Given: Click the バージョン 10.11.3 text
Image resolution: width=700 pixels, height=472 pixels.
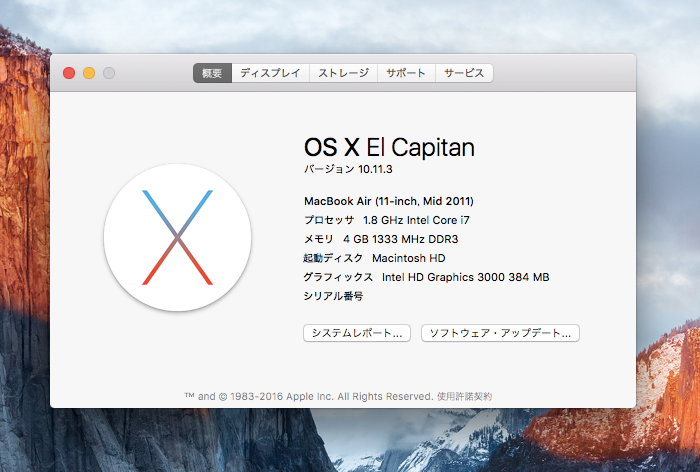Looking at the screenshot, I should [348, 169].
